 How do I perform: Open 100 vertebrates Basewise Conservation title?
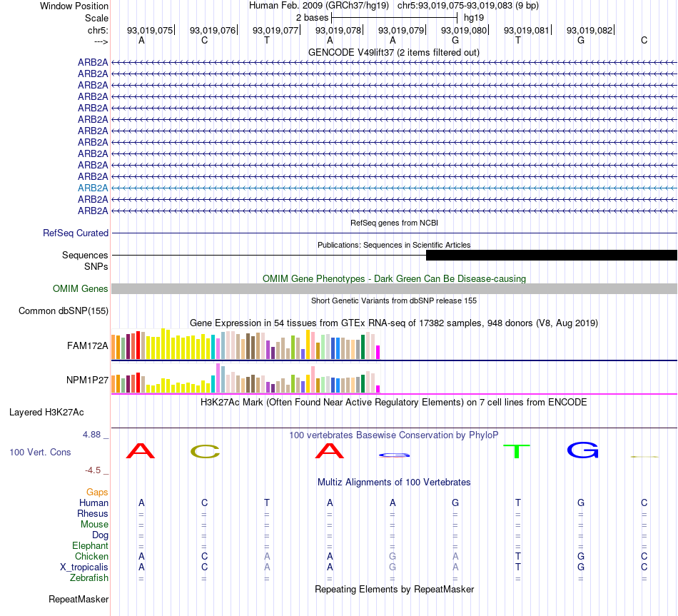[x=393, y=435]
